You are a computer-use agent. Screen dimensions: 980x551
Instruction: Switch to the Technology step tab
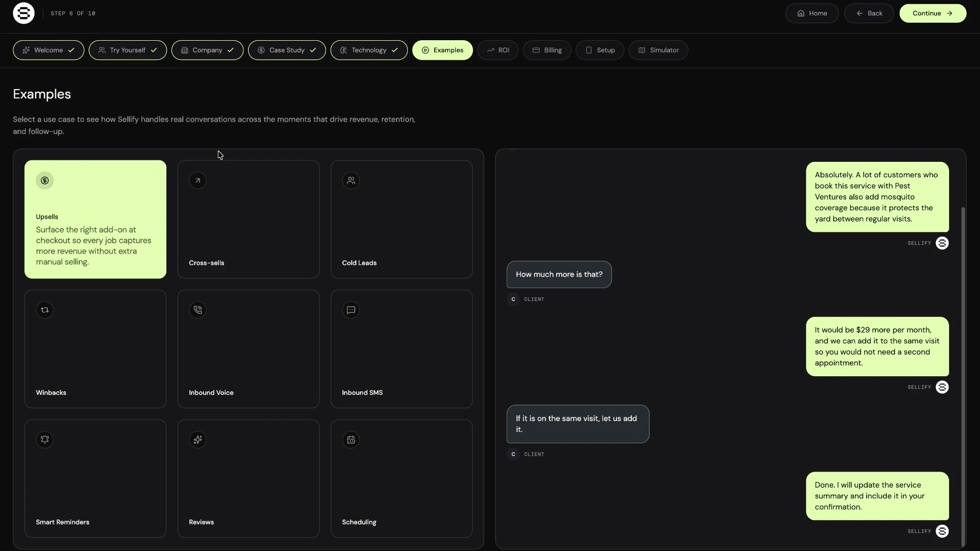(x=369, y=50)
